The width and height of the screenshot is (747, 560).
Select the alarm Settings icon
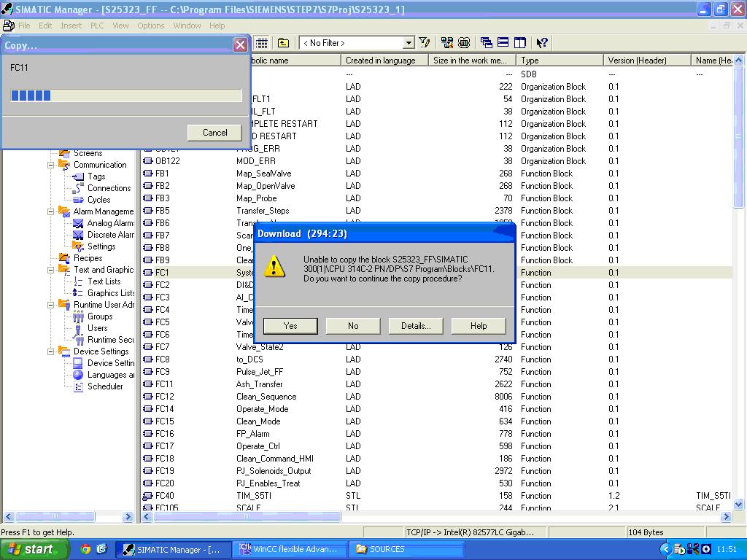[78, 246]
